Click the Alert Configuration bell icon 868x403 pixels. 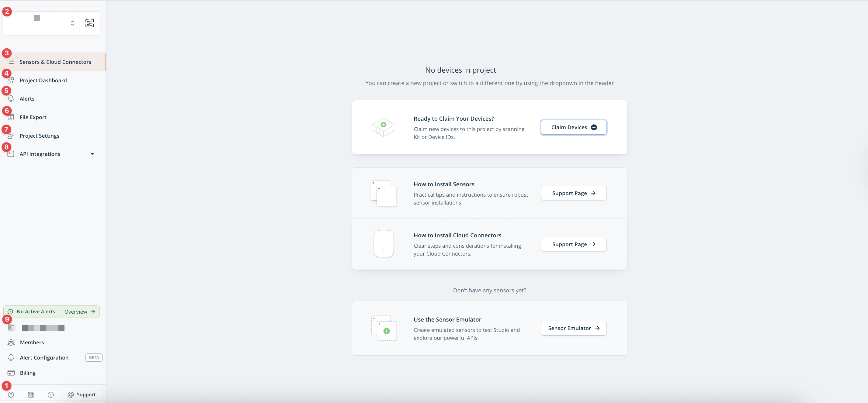(11, 357)
